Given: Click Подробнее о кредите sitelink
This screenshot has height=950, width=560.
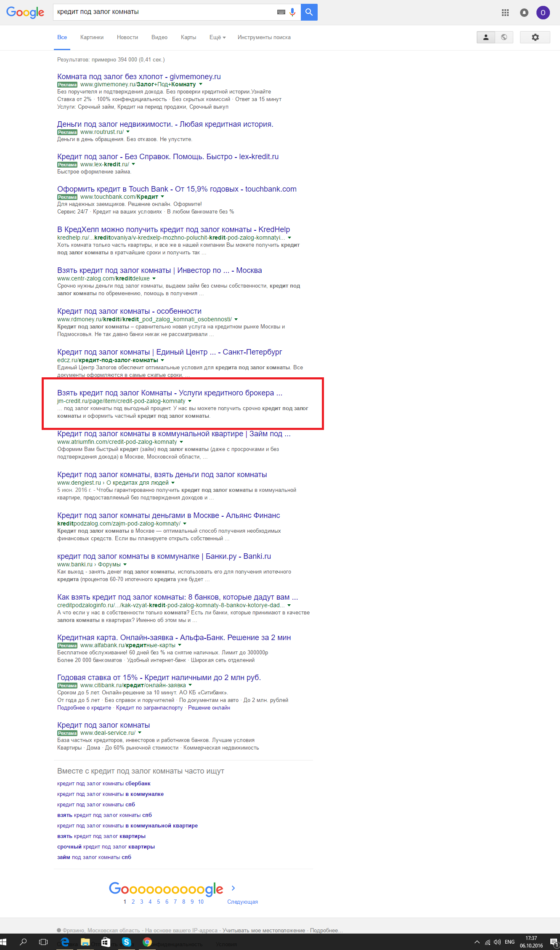Looking at the screenshot, I should pos(84,708).
